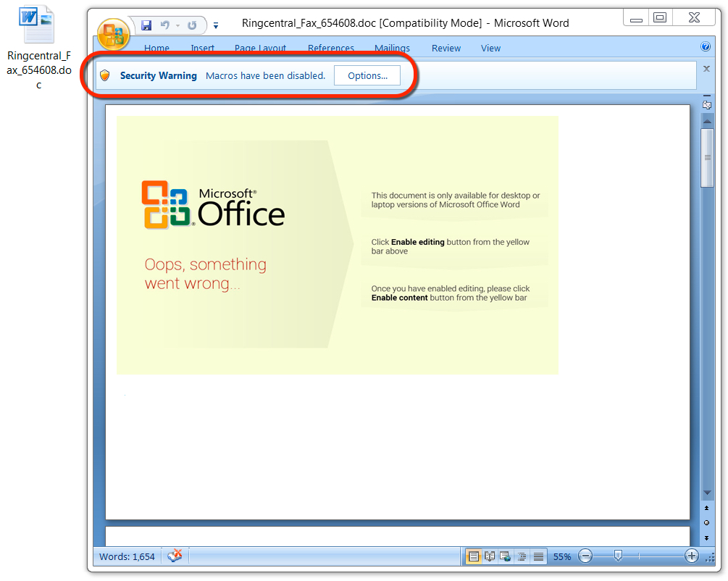Switch to Full Screen Reading view
This screenshot has width=728, height=581.
click(490, 556)
